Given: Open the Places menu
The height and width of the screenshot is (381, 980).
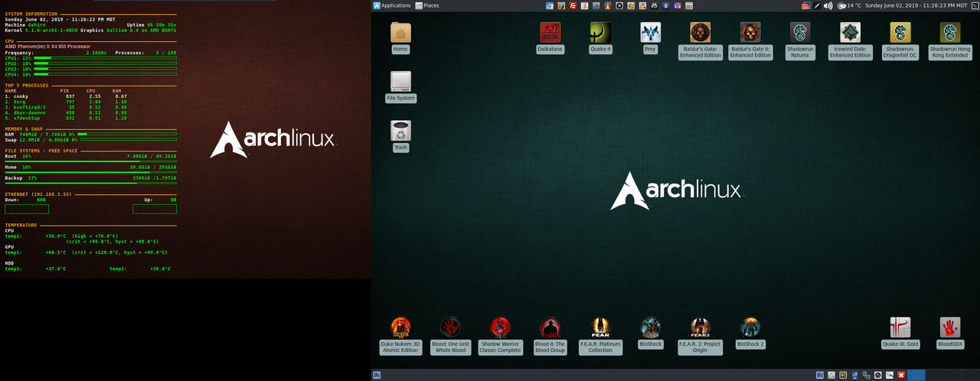Looking at the screenshot, I should pyautogui.click(x=427, y=5).
